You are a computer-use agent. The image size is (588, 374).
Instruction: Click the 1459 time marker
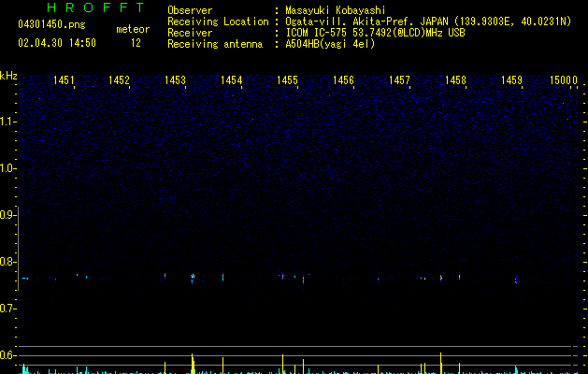click(x=511, y=80)
